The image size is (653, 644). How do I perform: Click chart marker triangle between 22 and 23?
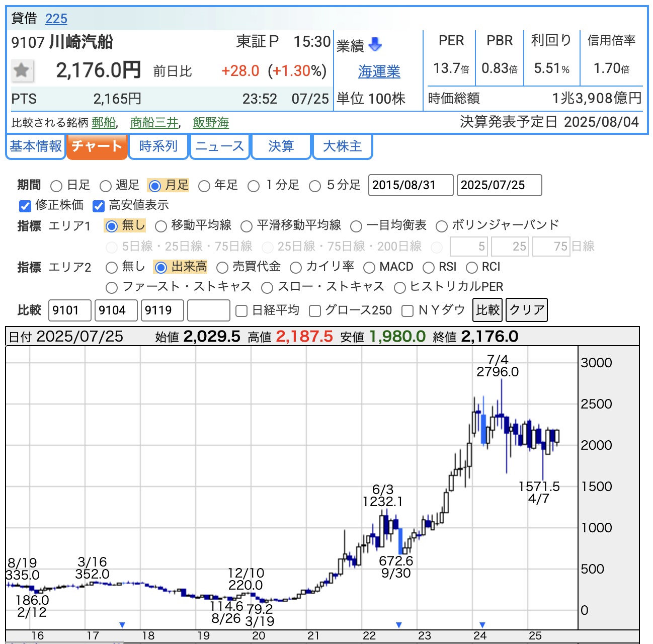click(x=399, y=625)
